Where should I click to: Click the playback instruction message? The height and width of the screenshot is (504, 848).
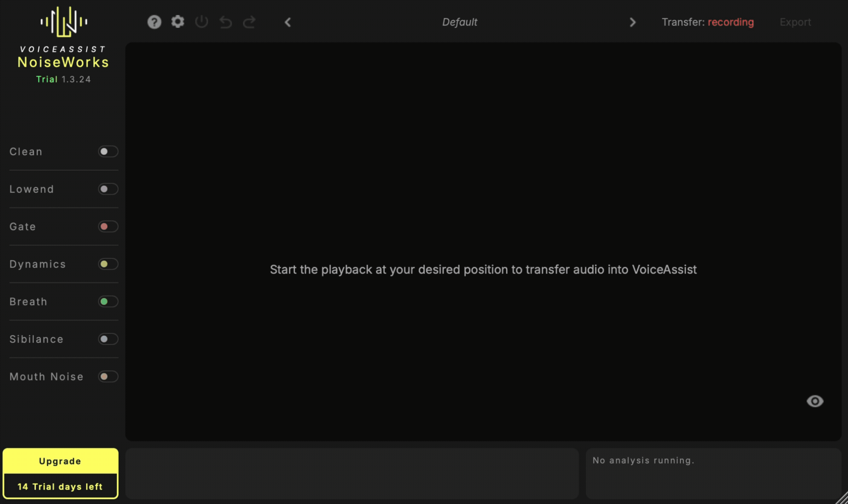pos(483,269)
